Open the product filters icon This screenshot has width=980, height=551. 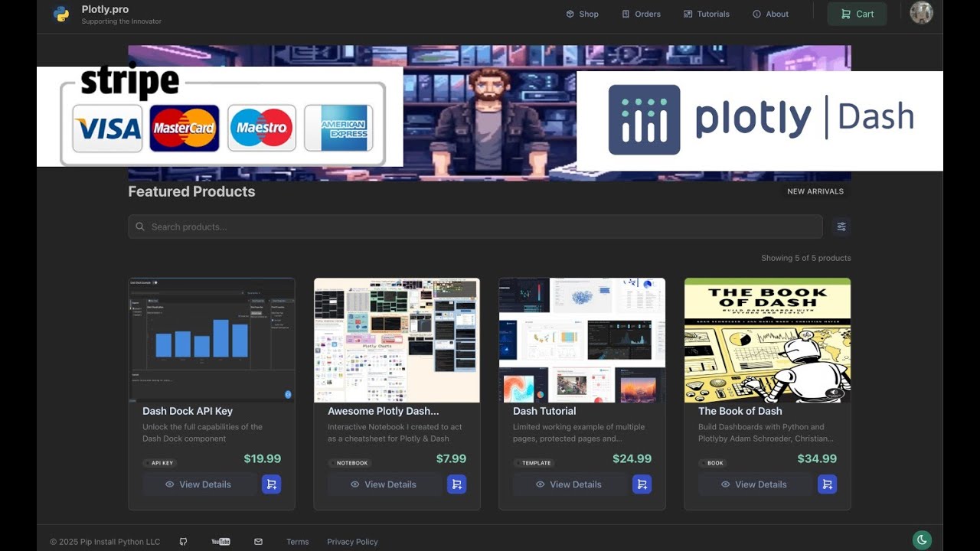pyautogui.click(x=841, y=227)
